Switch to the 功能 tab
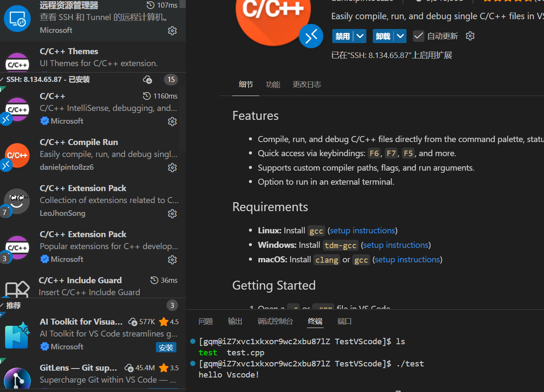 273,84
